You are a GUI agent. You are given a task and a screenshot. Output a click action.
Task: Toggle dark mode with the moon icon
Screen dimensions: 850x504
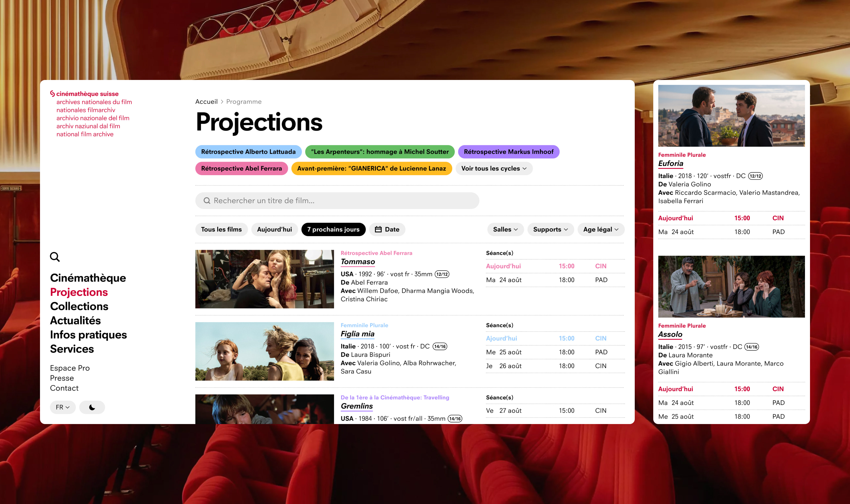pyautogui.click(x=92, y=407)
